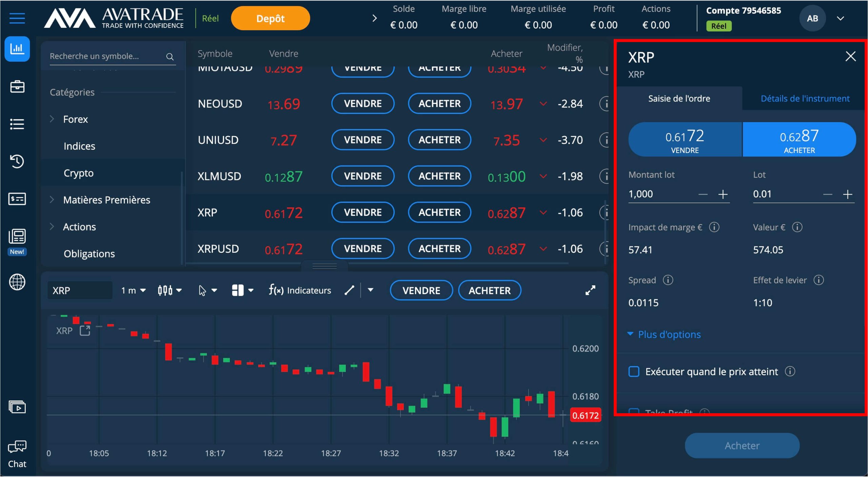Click the Effet de levier info icon
Screen dimensions: 868x477
pyautogui.click(x=818, y=280)
